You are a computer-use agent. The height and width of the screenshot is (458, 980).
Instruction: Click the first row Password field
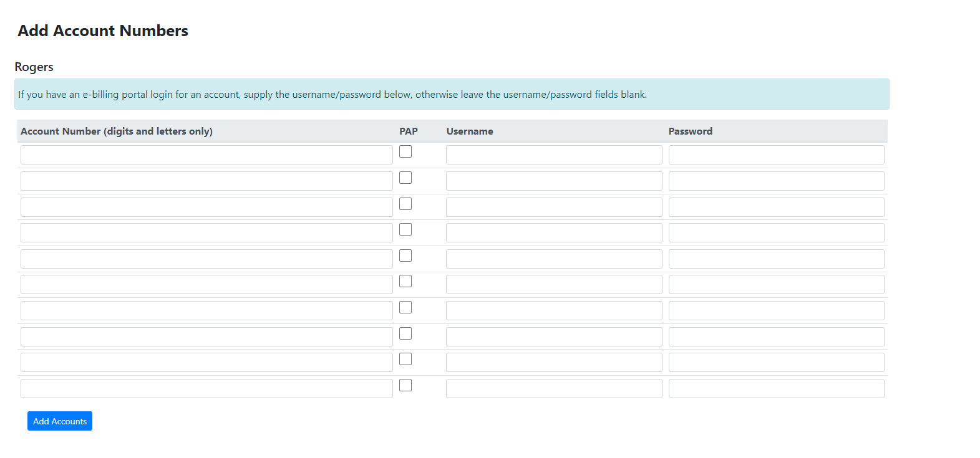[x=776, y=155]
